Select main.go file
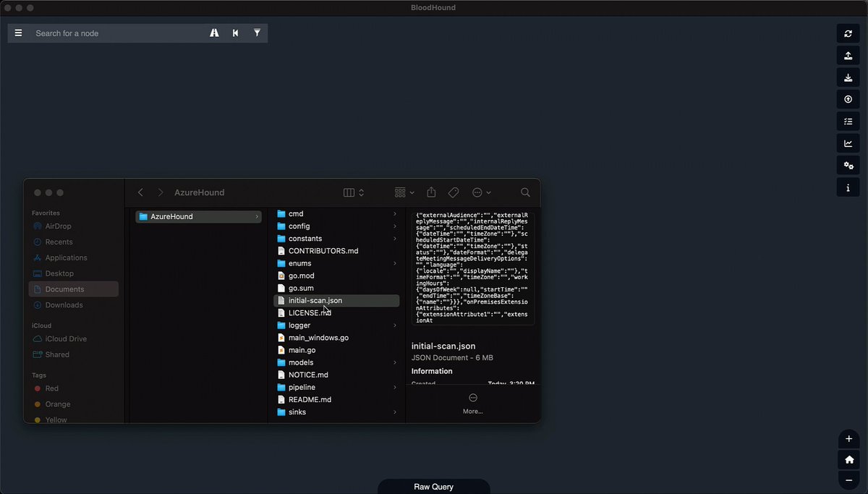The image size is (868, 494). 336,350
